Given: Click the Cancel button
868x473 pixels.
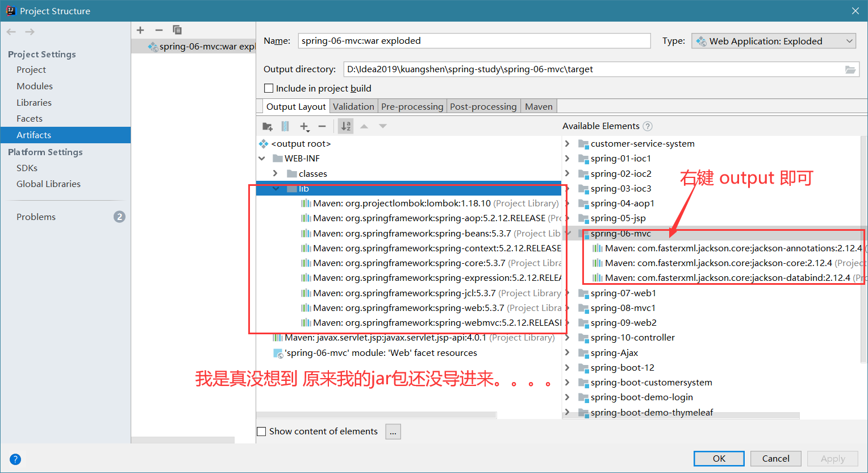Looking at the screenshot, I should (775, 458).
